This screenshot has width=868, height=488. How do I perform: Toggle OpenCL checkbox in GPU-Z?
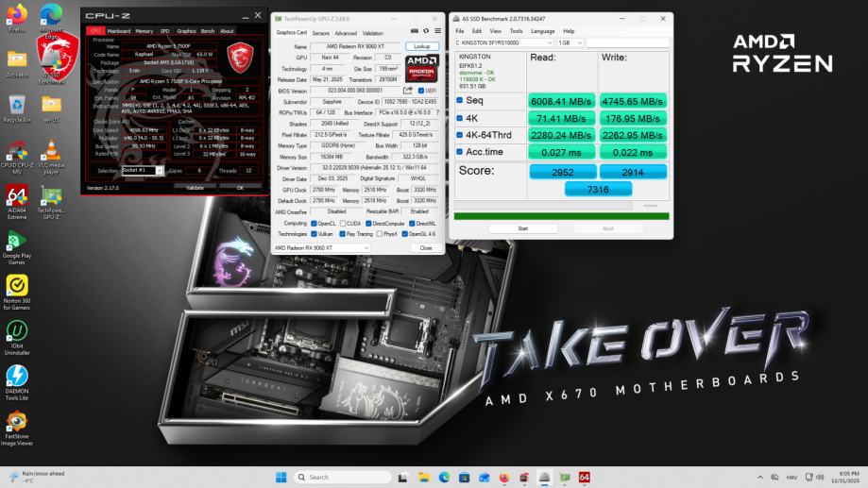tap(314, 224)
